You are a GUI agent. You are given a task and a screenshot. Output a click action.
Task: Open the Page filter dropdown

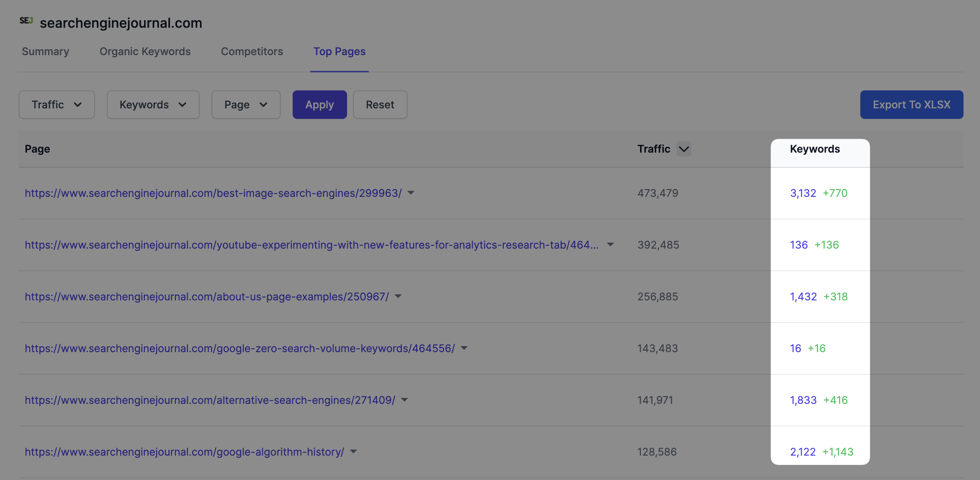coord(246,104)
